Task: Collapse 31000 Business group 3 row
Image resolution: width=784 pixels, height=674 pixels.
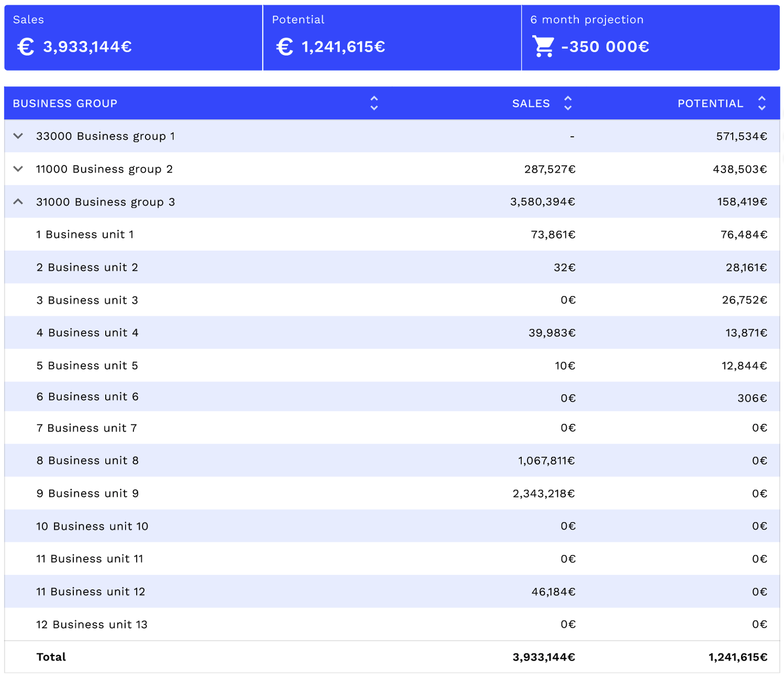Action: point(18,202)
